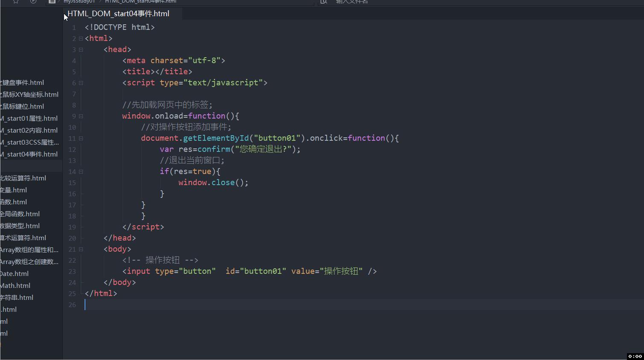Image resolution: width=644 pixels, height=360 pixels.
Task: Click the <!DOCTYPE html> declaration on line 1
Action: pyautogui.click(x=120, y=27)
